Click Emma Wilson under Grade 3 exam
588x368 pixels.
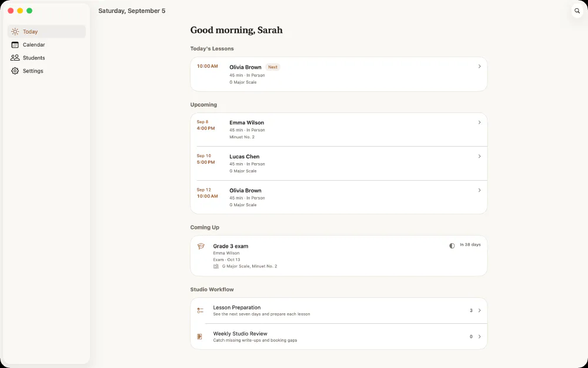tap(226, 253)
